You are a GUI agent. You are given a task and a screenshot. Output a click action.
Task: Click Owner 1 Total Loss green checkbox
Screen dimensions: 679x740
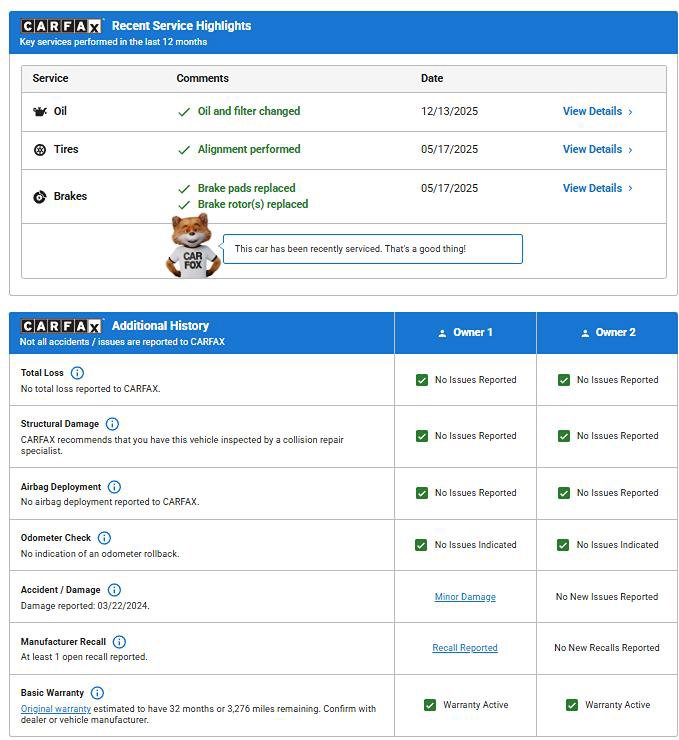pyautogui.click(x=422, y=380)
